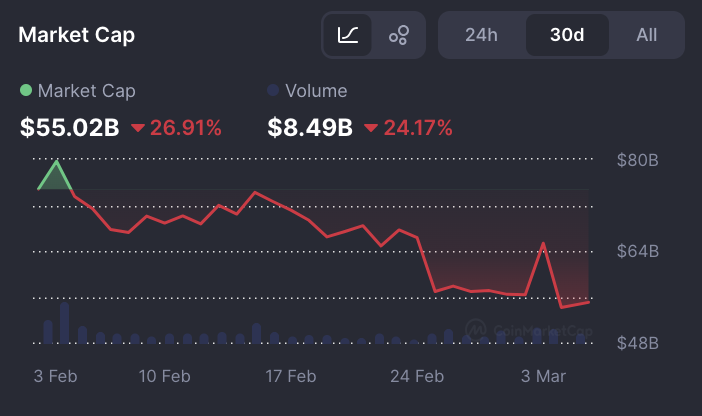
Task: Click the 26.91% market cap change
Action: coord(176,128)
